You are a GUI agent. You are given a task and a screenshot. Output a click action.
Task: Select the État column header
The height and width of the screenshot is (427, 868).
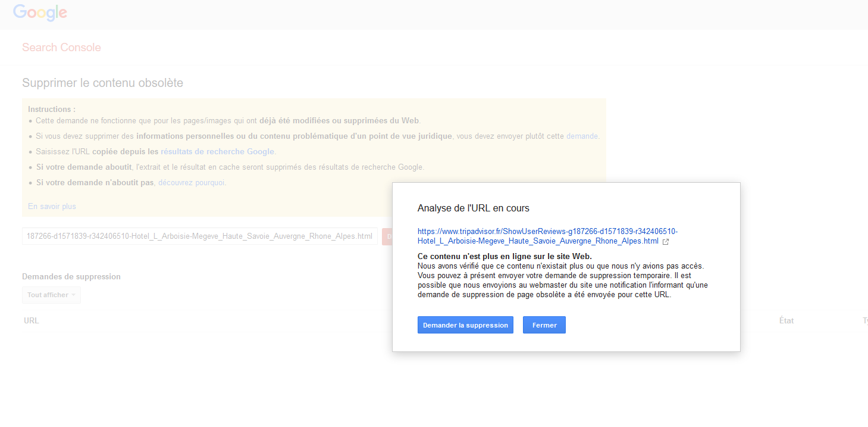786,321
